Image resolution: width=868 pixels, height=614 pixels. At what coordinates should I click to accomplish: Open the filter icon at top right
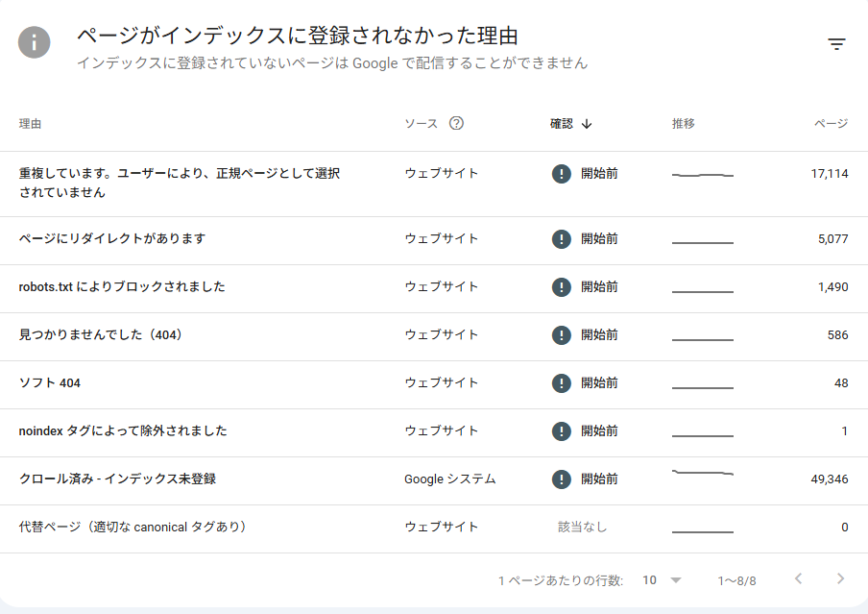[x=836, y=44]
